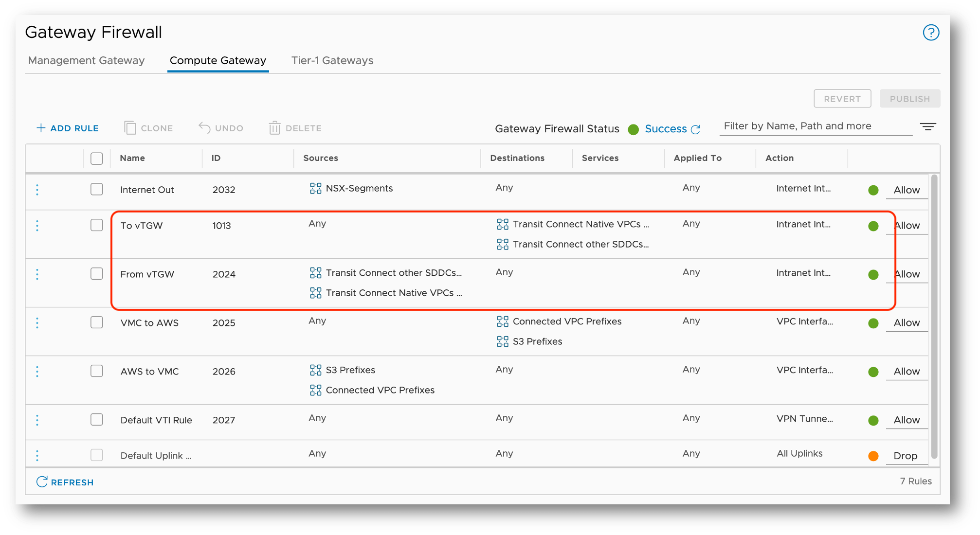Click the help question mark icon
This screenshot has height=535, width=980.
tap(931, 33)
